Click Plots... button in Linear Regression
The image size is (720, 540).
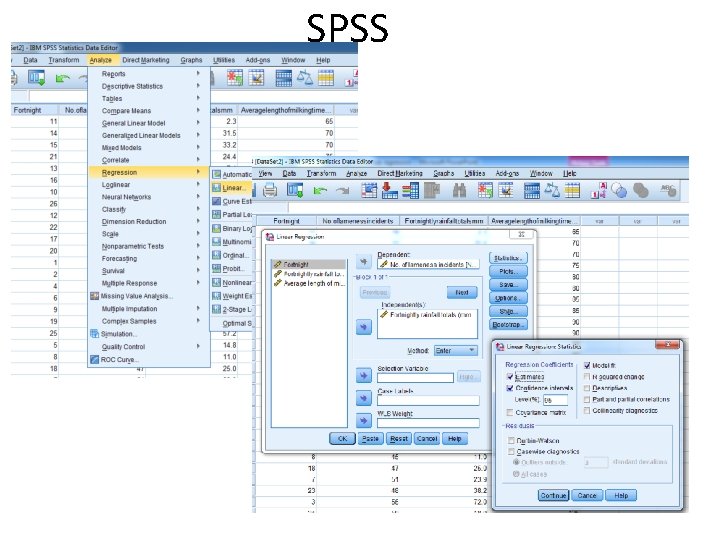tap(508, 271)
